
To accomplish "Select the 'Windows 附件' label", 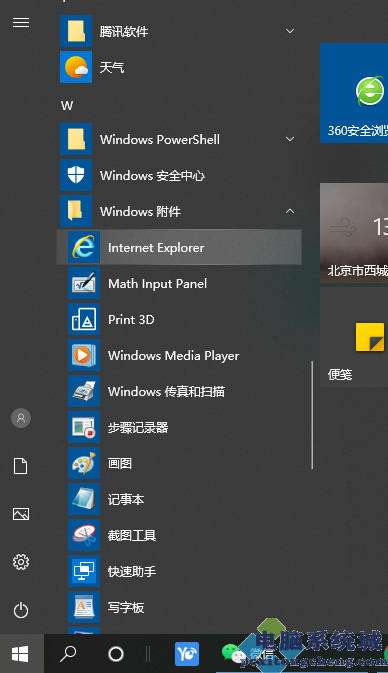I will (x=140, y=212).
